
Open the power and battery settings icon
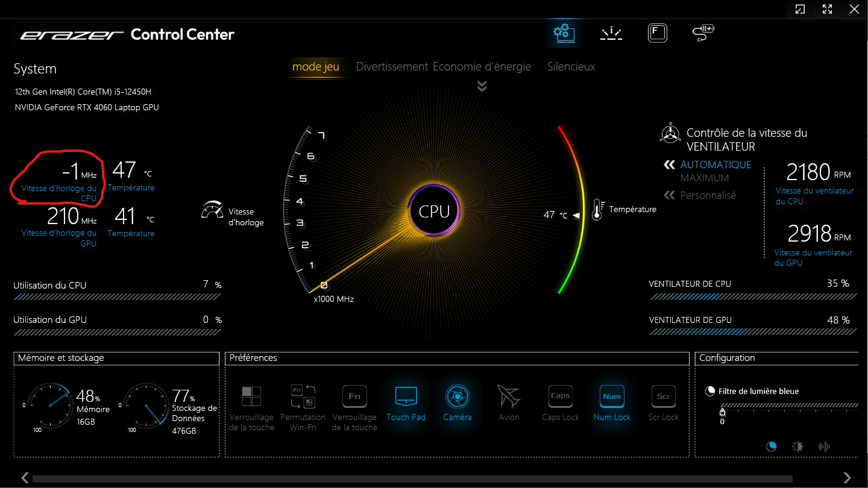[x=702, y=33]
